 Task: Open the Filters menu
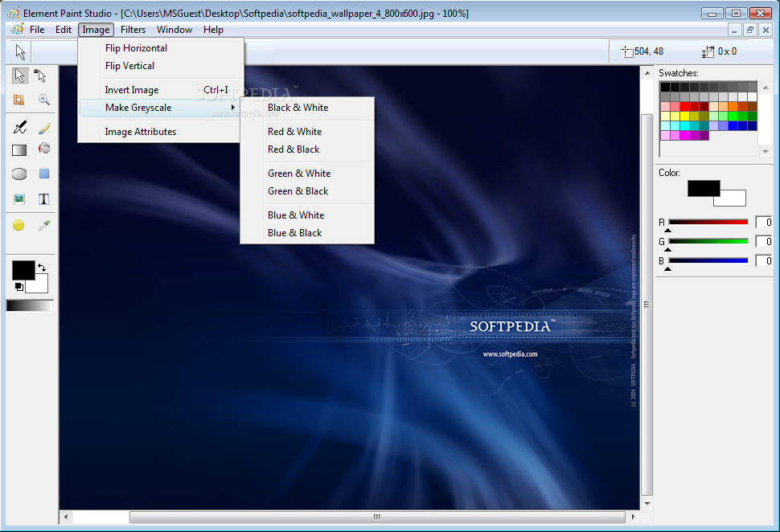(133, 30)
